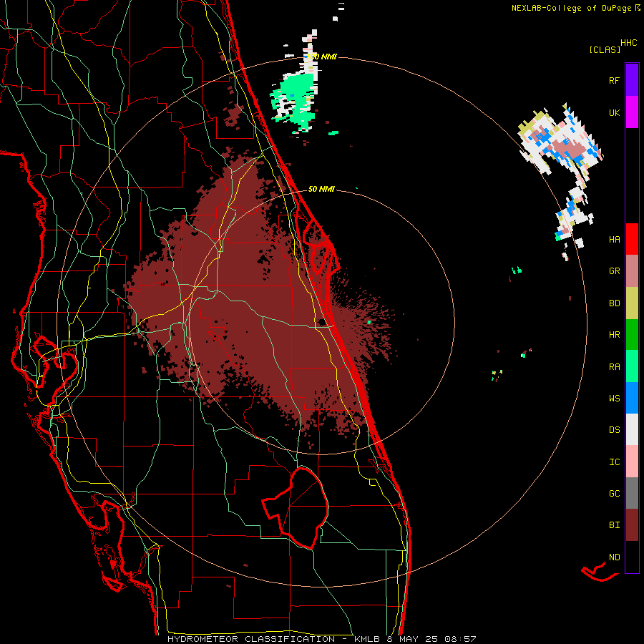Screen dimensions: 644x644
Task: Select the BD yellow legend block
Action: pos(632,303)
